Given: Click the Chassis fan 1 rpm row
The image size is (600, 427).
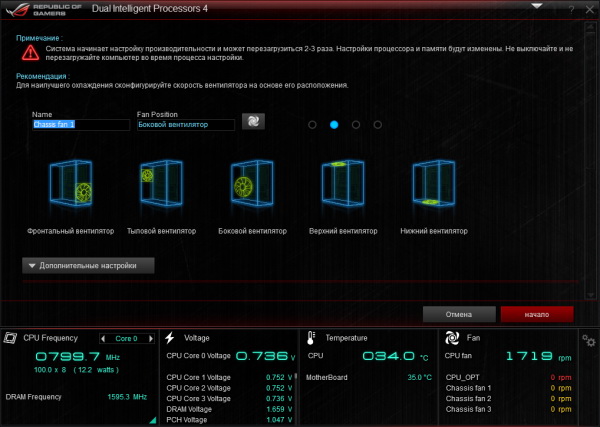Looking at the screenshot, I should (509, 388).
